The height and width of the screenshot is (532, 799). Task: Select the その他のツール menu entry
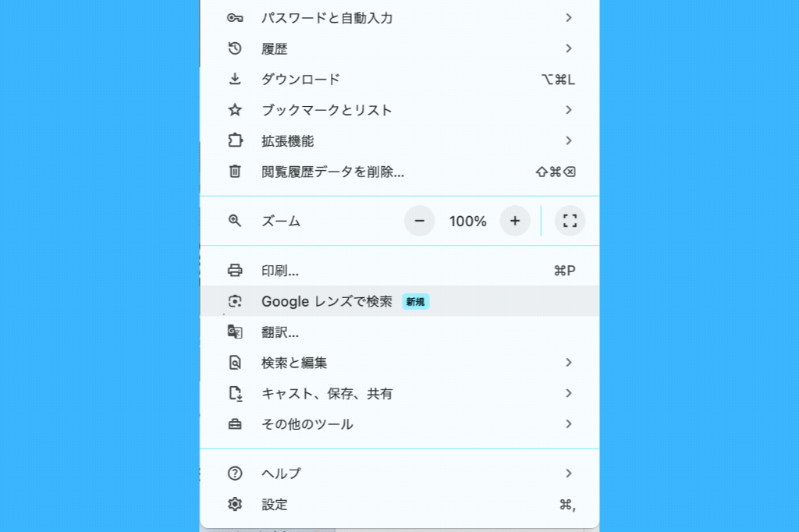tap(307, 424)
